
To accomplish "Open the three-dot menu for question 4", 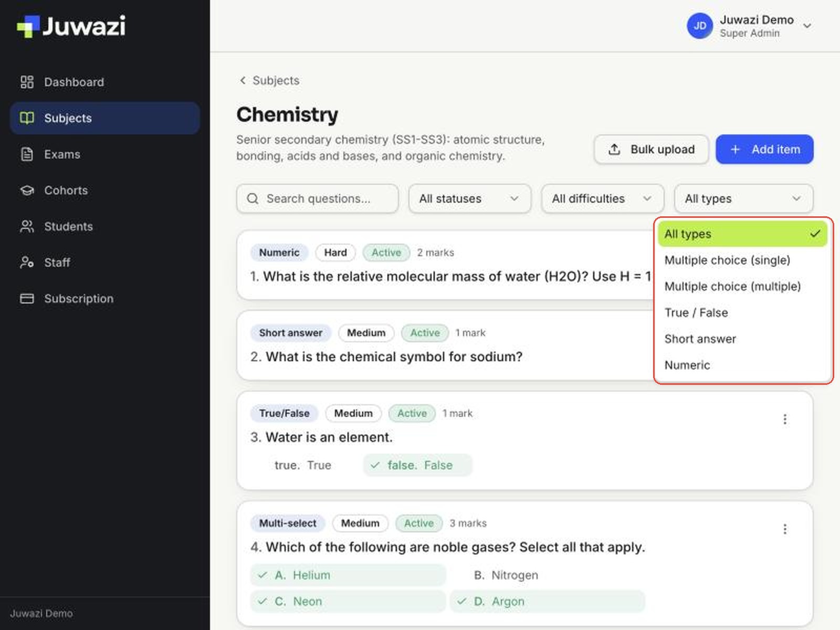I will 785,529.
